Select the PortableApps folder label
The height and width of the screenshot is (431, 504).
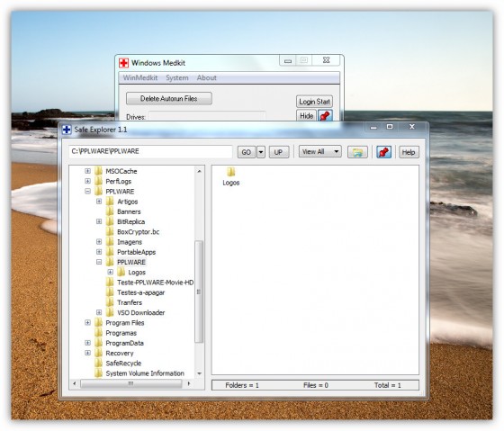pos(136,252)
